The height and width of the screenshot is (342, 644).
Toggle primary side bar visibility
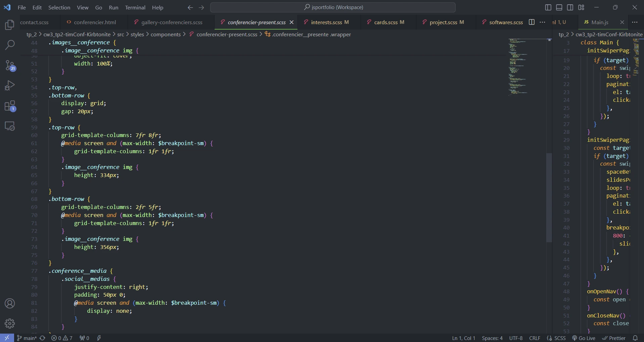click(548, 7)
